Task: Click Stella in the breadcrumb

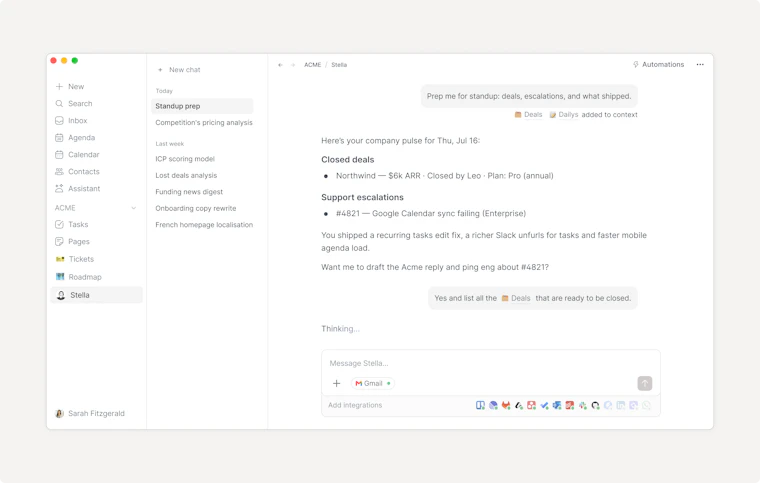Action: tap(339, 65)
